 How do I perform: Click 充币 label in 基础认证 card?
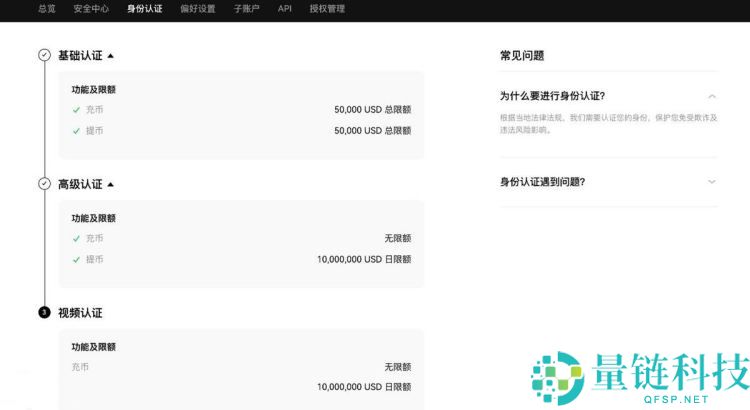pos(95,110)
